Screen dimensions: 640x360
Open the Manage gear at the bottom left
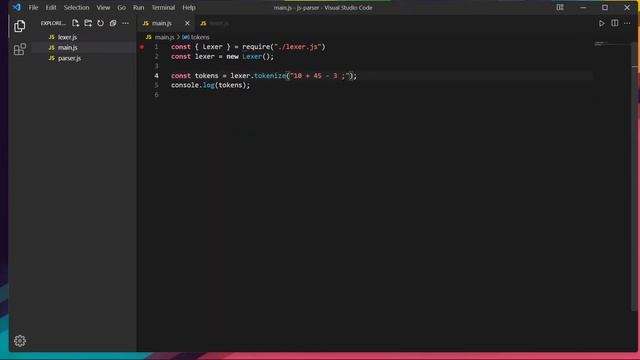20,341
